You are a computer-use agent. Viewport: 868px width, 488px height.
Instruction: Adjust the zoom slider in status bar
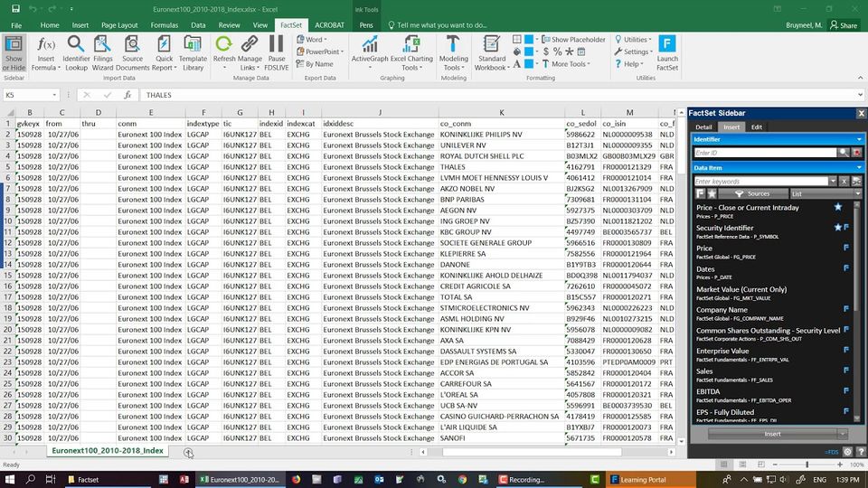(807, 465)
